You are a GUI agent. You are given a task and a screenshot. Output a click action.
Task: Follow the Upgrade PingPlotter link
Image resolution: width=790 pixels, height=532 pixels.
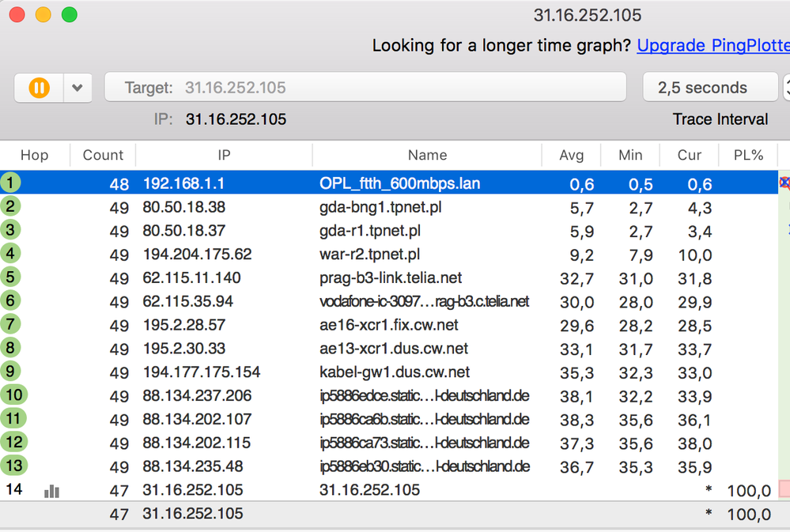(x=713, y=46)
